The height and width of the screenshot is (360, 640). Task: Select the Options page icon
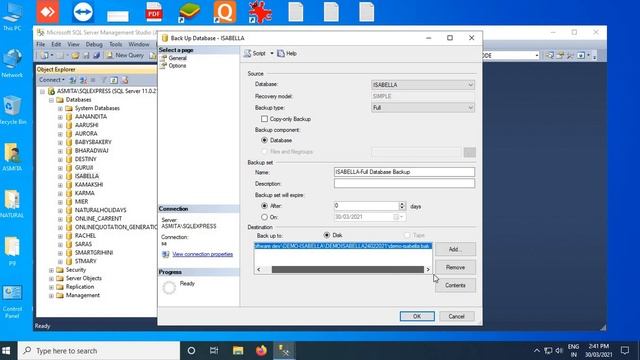(163, 66)
